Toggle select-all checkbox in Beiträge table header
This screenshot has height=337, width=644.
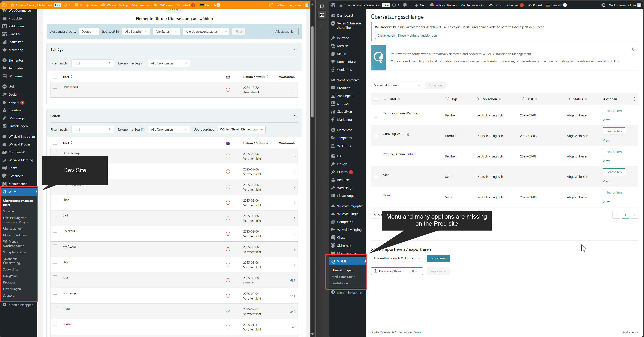pyautogui.click(x=55, y=77)
